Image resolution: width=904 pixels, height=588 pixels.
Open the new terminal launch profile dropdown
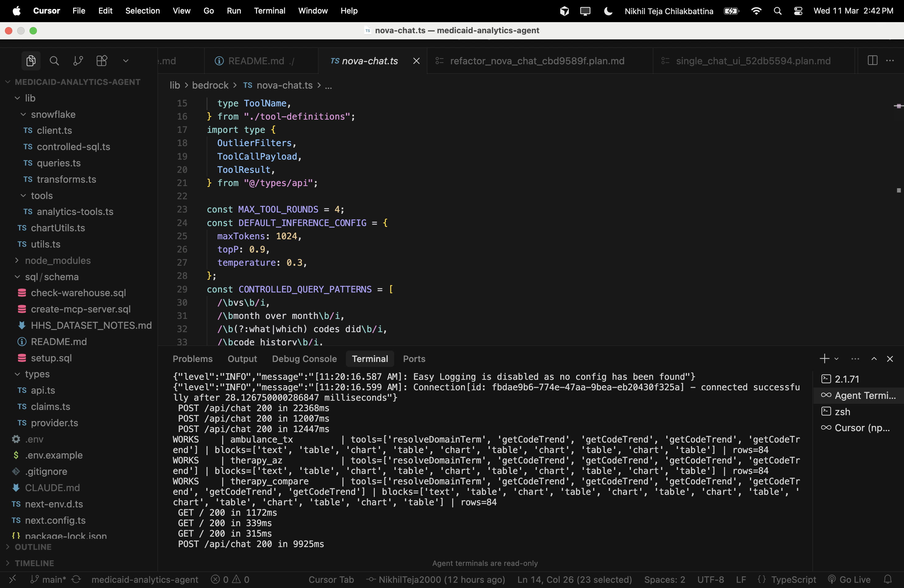(x=836, y=359)
